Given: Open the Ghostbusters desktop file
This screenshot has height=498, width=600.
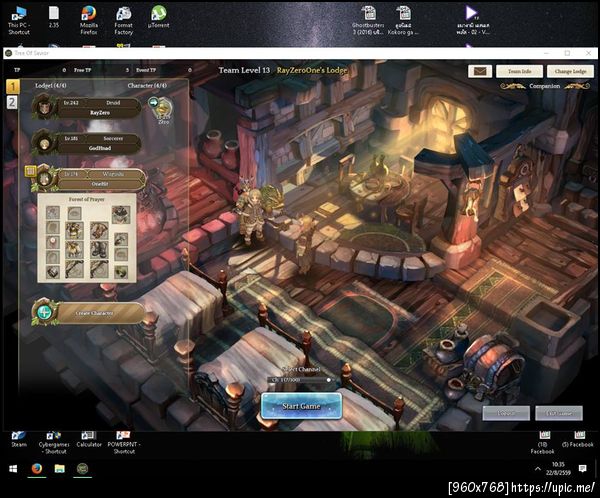Looking at the screenshot, I should tap(368, 20).
